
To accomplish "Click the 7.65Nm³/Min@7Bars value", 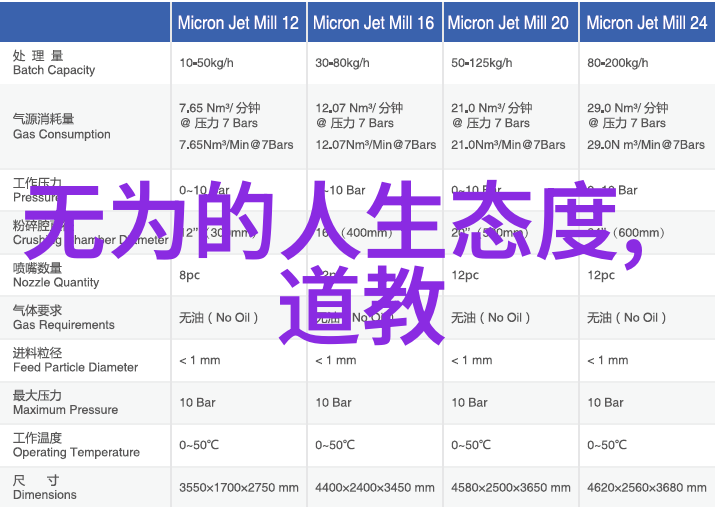I will point(236,145).
